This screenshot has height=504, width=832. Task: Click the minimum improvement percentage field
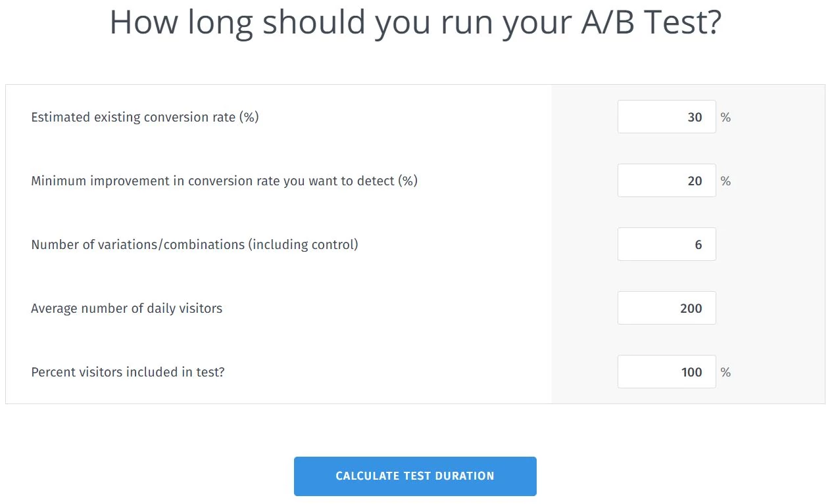[666, 180]
